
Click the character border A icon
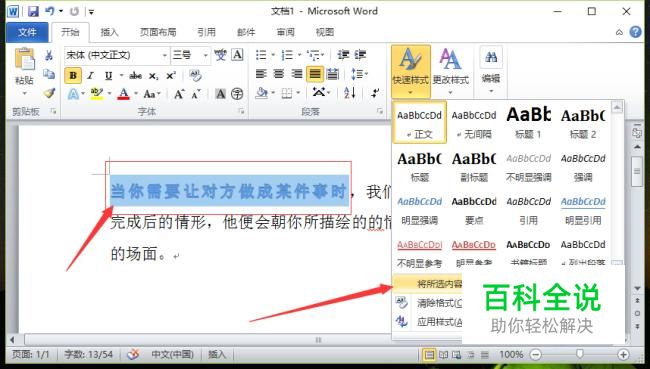[x=237, y=55]
